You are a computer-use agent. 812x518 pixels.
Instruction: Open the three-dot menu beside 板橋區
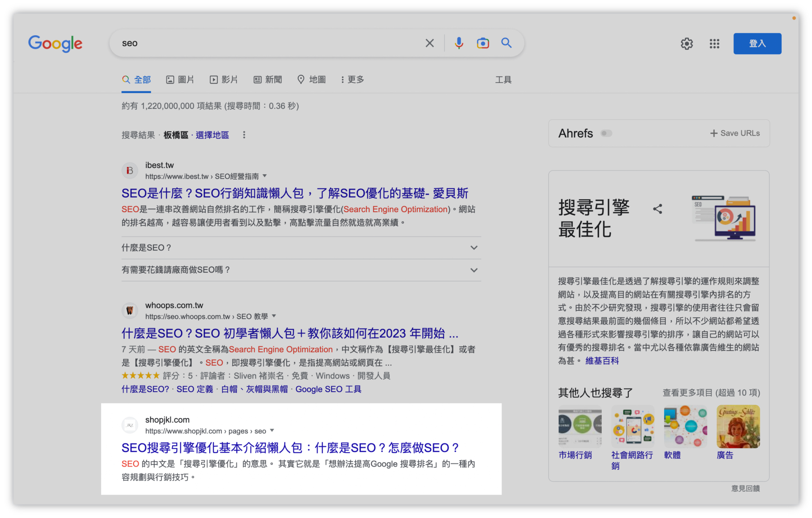(244, 134)
